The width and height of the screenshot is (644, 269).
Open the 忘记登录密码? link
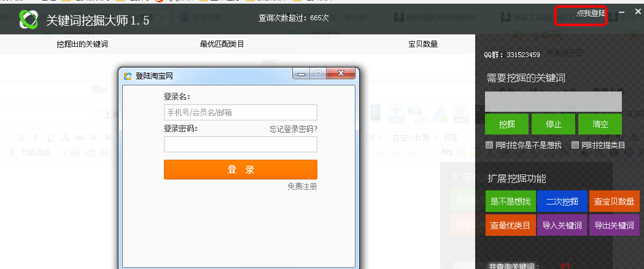(x=293, y=129)
